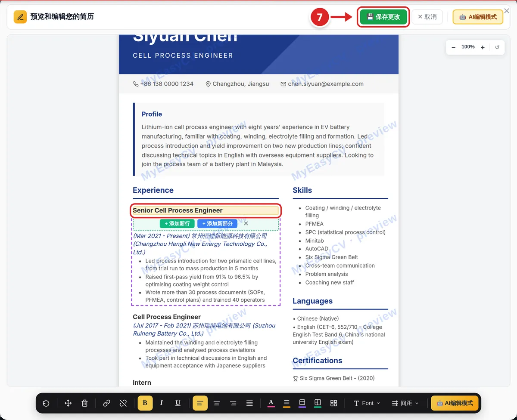The height and width of the screenshot is (420, 517).
Task: Click the phone number +86 138 0000 1234
Action: coord(167,84)
